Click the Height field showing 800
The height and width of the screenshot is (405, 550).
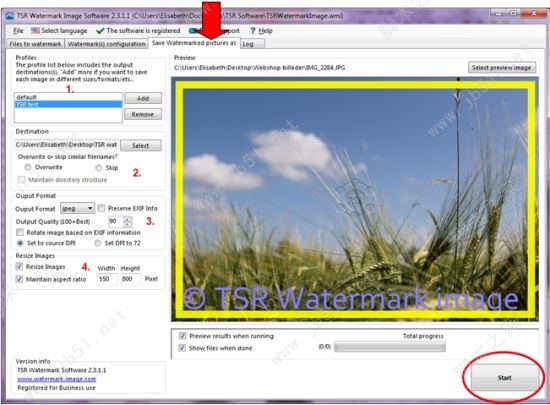click(130, 279)
